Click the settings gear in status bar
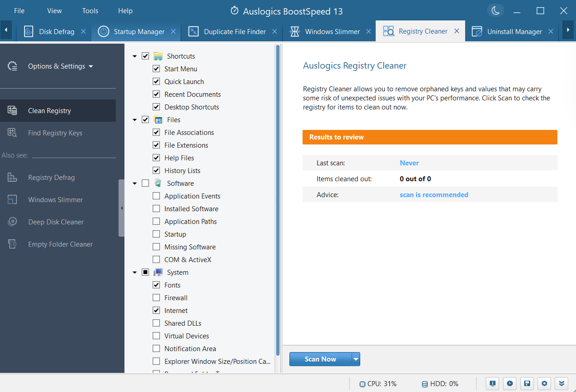Viewport: 576px width, 392px height. point(544,383)
